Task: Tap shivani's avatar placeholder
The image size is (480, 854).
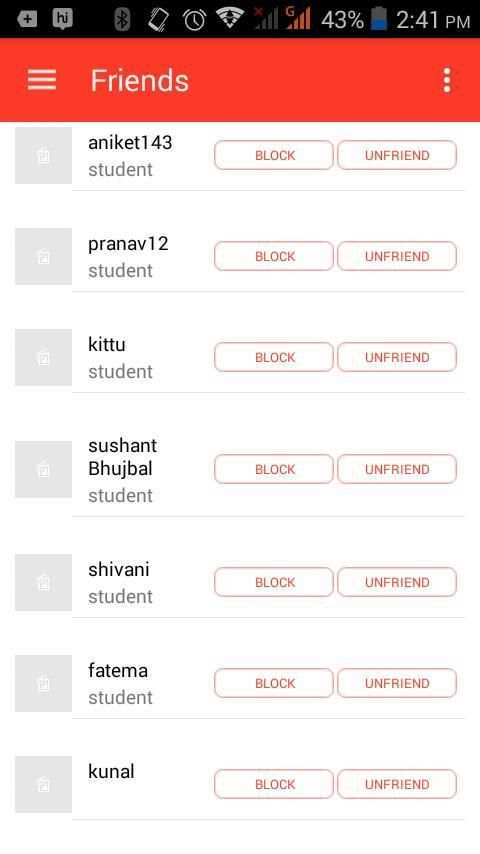Action: 43,582
